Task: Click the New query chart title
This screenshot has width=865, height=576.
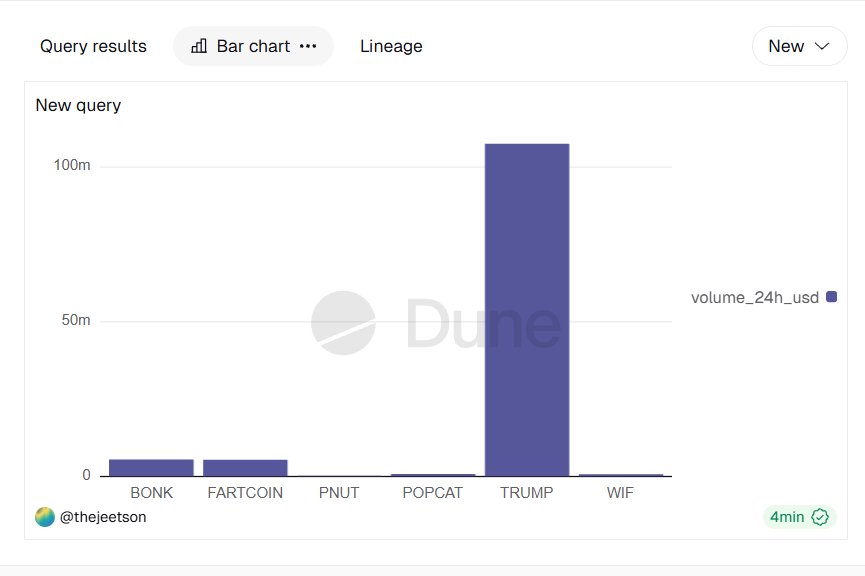Action: click(78, 105)
